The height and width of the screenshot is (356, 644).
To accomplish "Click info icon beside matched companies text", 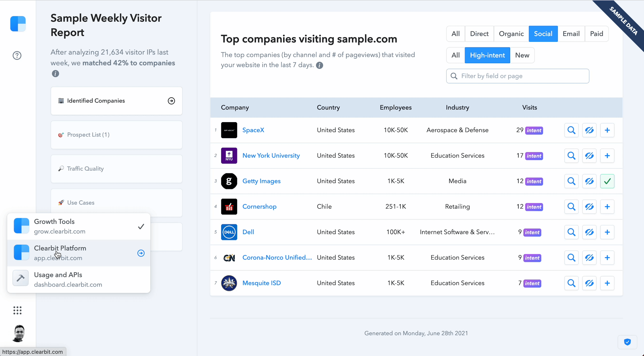I will click(x=55, y=74).
